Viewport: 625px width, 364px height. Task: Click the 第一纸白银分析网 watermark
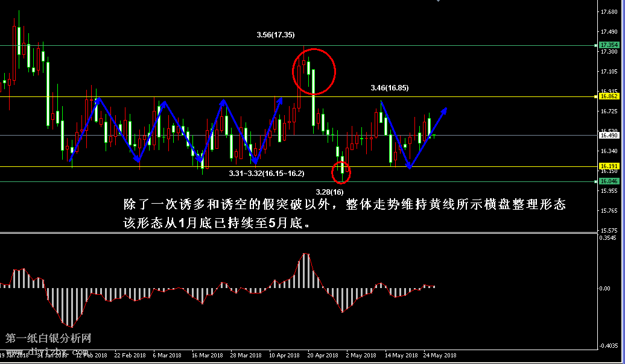click(48, 339)
